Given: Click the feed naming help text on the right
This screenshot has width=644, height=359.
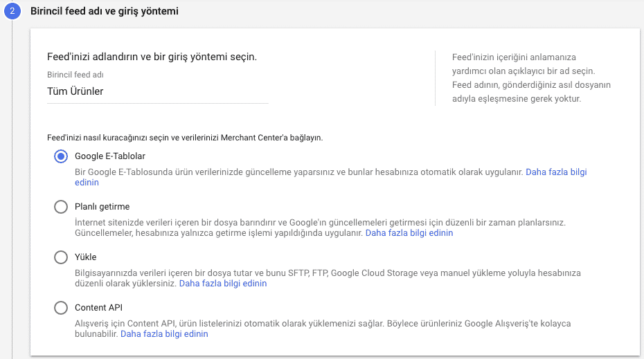Looking at the screenshot, I should pos(531,78).
